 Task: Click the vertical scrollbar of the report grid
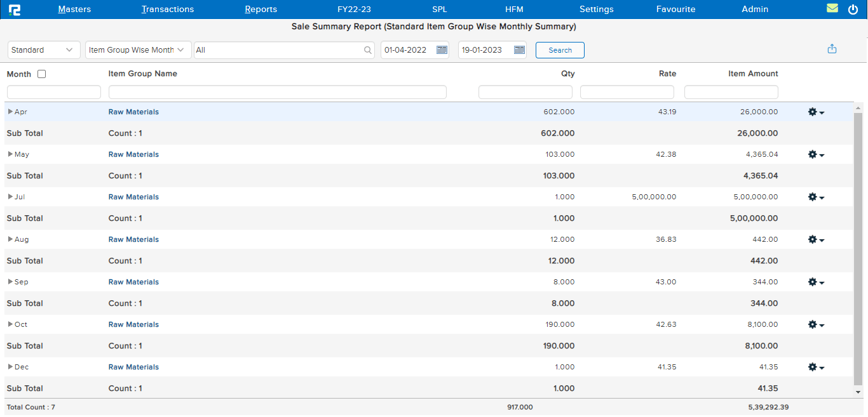point(858,248)
